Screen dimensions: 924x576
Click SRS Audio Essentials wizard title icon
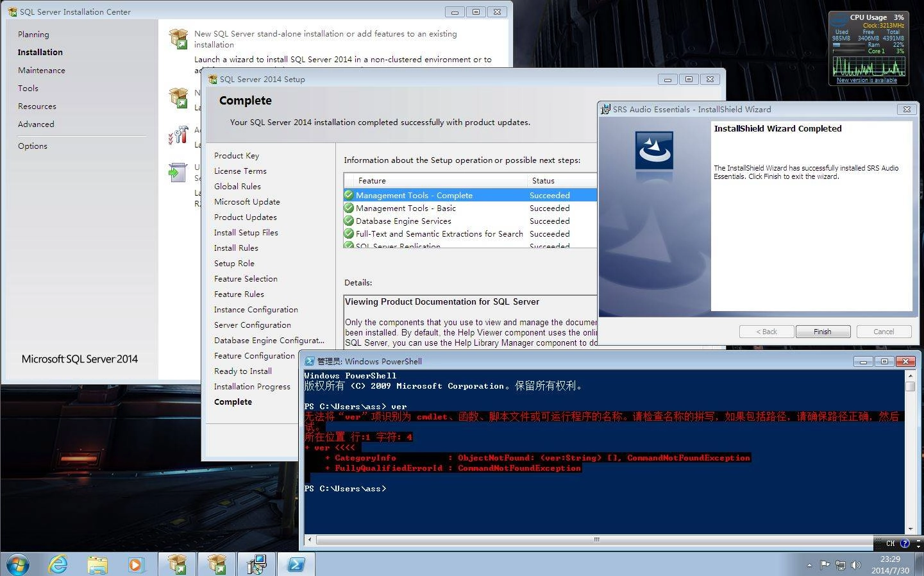pos(605,110)
